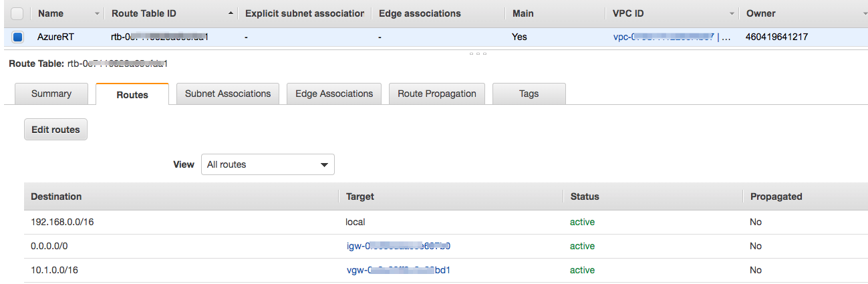Viewport: 868px width, 284px height.
Task: Click the Explicit subnet association column header
Action: click(304, 13)
